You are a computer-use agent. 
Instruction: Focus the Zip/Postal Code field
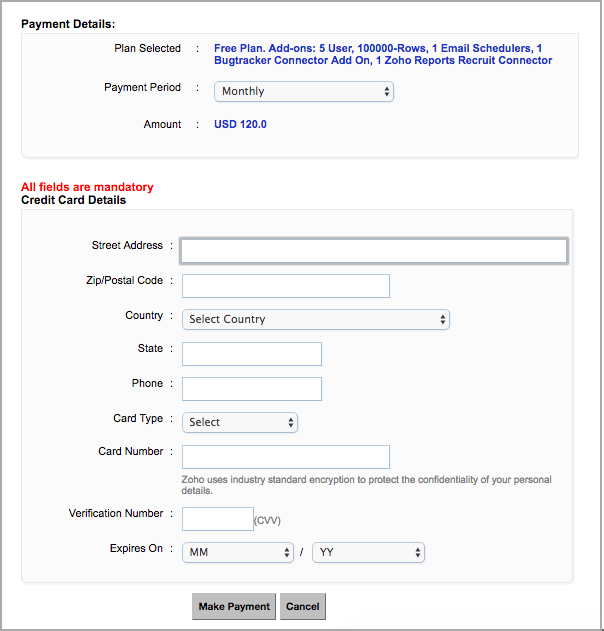pos(285,286)
